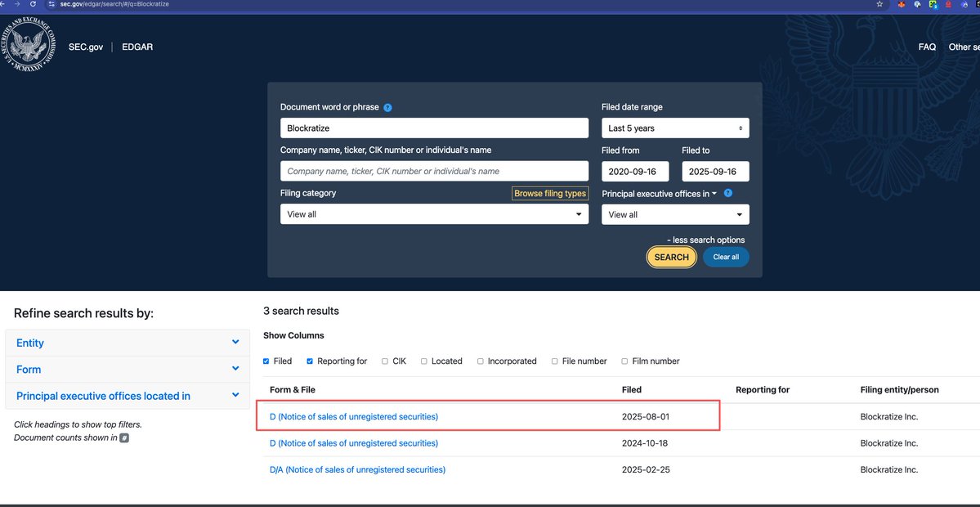
Task: Open help icon beside Document word or phrase
Action: (387, 107)
